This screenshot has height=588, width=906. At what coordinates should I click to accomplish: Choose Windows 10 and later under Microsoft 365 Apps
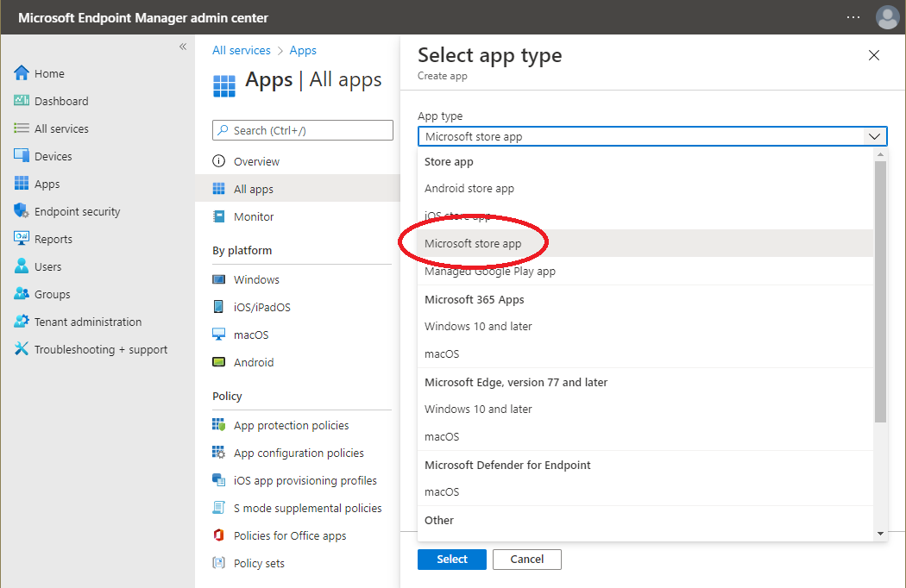(645, 327)
